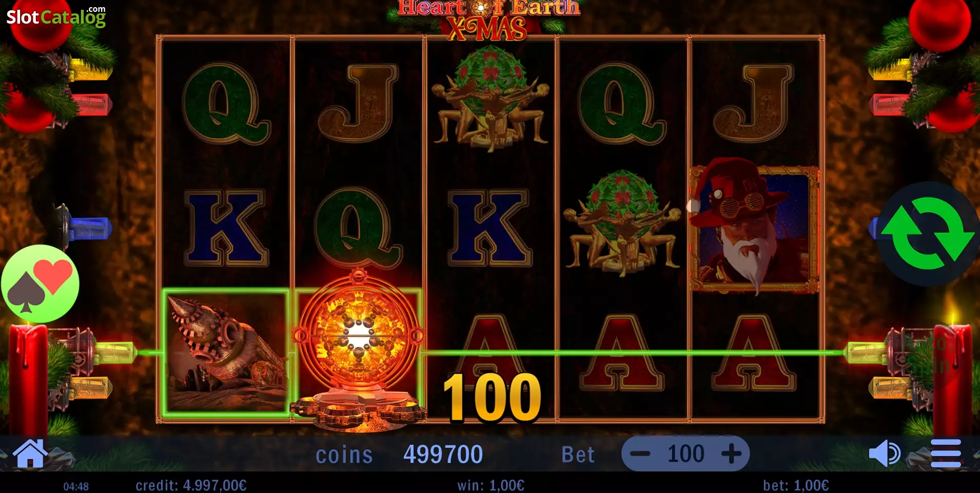This screenshot has width=980, height=493.
Task: Click the bet value 100 field
Action: [x=685, y=453]
